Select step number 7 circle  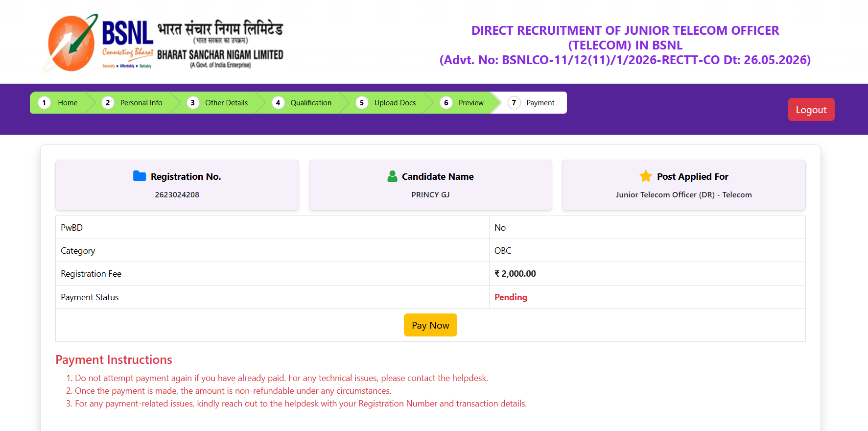point(514,103)
